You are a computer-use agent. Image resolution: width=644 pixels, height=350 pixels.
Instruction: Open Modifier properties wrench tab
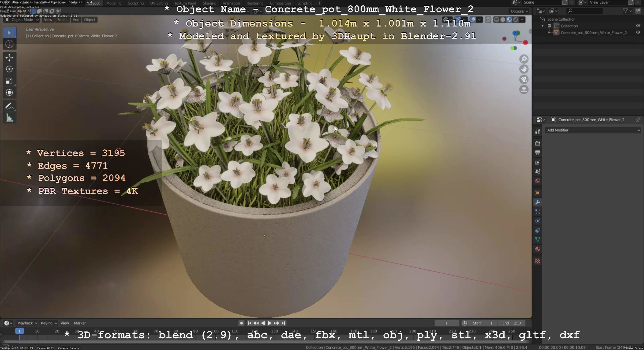(538, 202)
